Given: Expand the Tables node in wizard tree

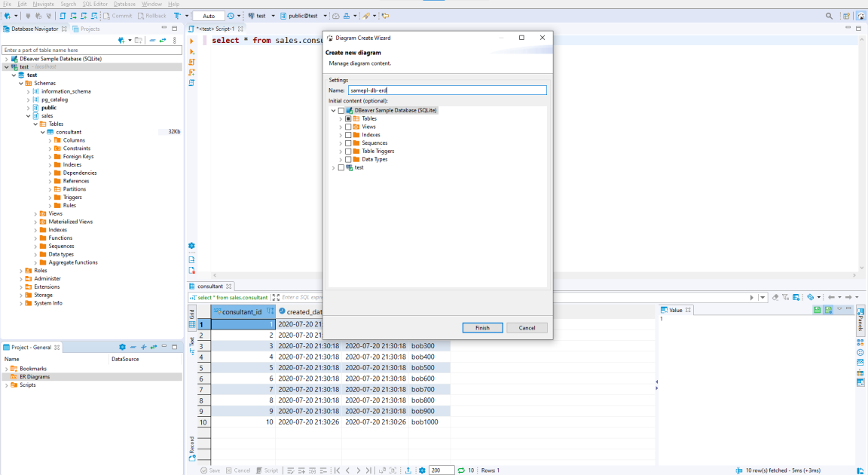Looking at the screenshot, I should click(x=341, y=119).
